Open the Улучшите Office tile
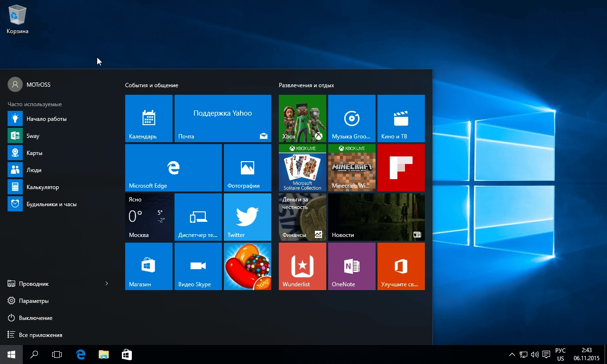This screenshot has height=364, width=607. (x=401, y=266)
